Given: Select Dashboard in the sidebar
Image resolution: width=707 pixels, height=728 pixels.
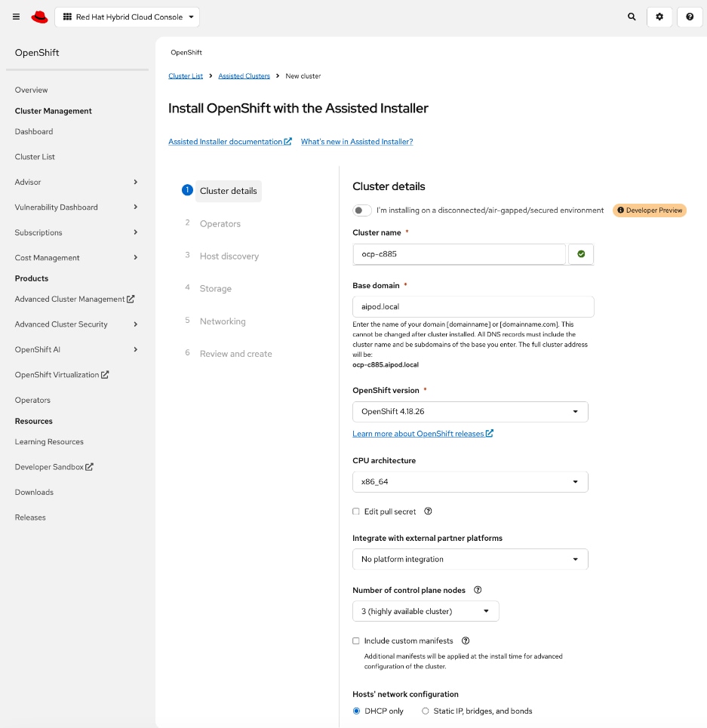Looking at the screenshot, I should pos(34,131).
